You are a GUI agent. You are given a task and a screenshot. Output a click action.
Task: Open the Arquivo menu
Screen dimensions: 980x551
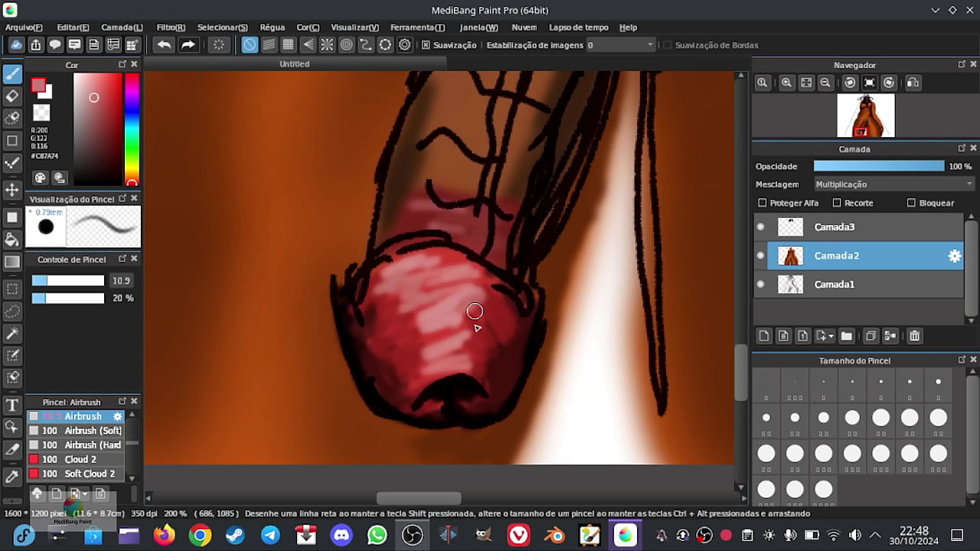(x=24, y=27)
